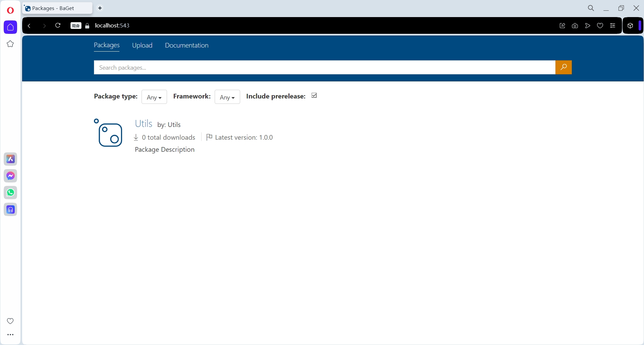The height and width of the screenshot is (345, 644).
Task: Click the heart icon at sidebar bottom
Action: [x=10, y=321]
